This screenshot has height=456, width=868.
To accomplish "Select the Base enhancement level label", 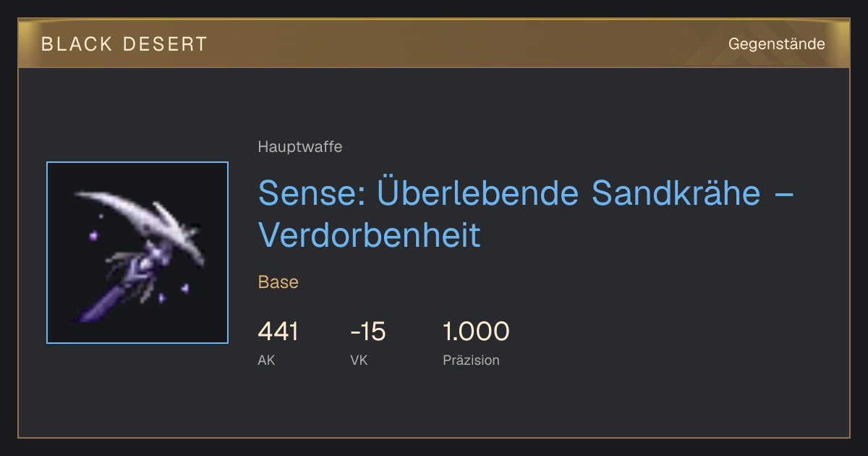I will click(278, 282).
